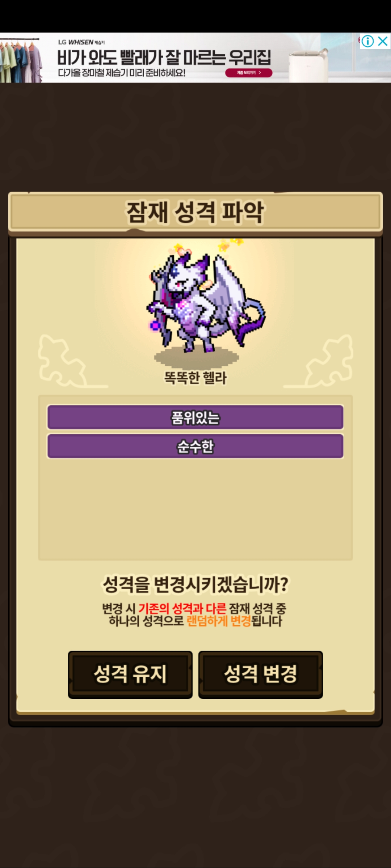The image size is (391, 868).
Task: Click ad headline 비가 와도 빨래가 잘 마르는 우리집
Action: click(x=164, y=57)
